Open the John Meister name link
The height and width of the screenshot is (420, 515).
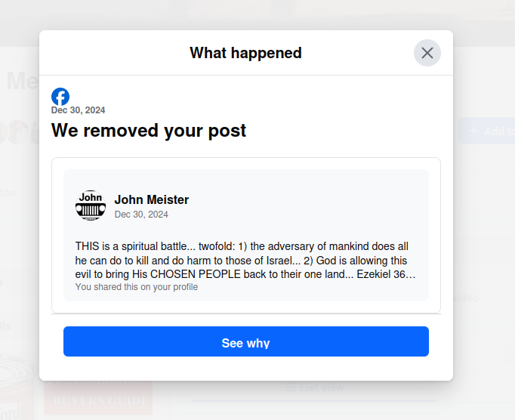click(151, 199)
